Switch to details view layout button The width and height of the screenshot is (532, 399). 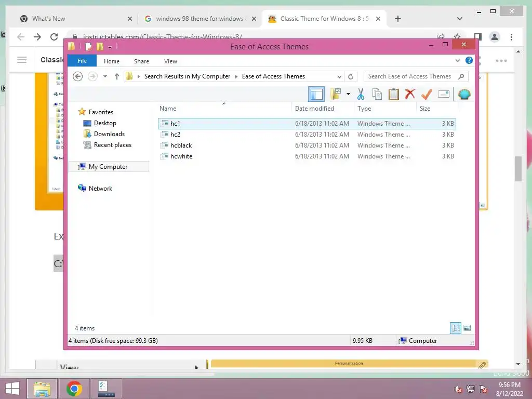pos(456,328)
